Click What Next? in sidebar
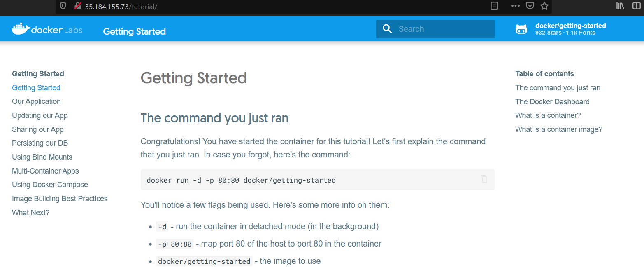The width and height of the screenshot is (644, 270). point(30,213)
